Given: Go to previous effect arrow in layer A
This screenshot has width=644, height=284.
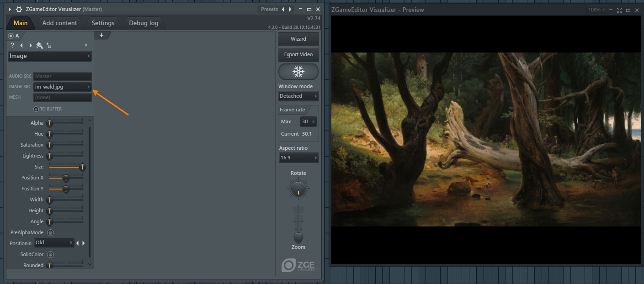Looking at the screenshot, I should pos(21,45).
